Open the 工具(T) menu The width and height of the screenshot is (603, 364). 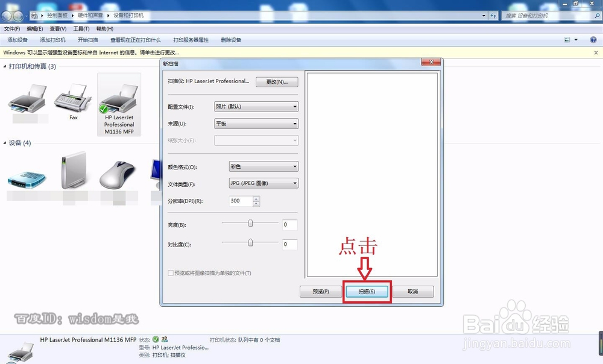pos(81,29)
